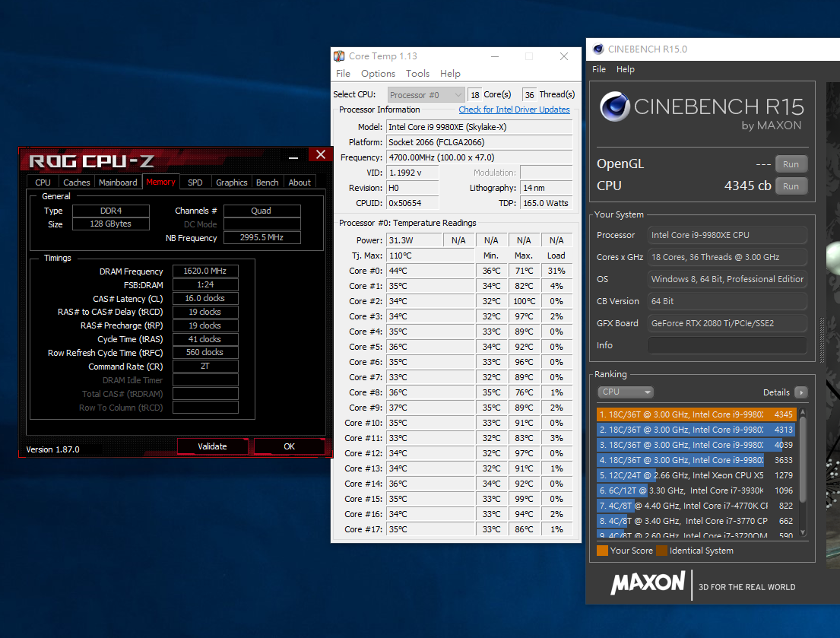Select the Core i7-4770K ranking entry
The width and height of the screenshot is (840, 638).
point(696,506)
